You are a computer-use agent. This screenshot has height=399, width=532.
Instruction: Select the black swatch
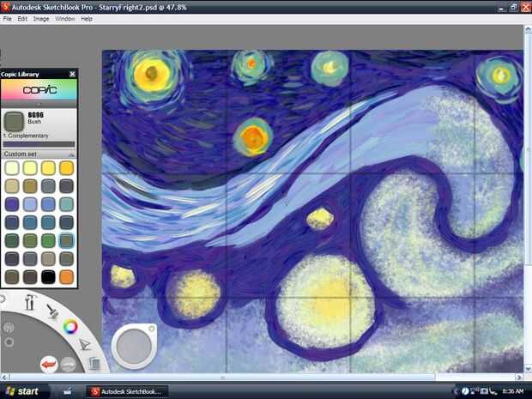tap(48, 277)
